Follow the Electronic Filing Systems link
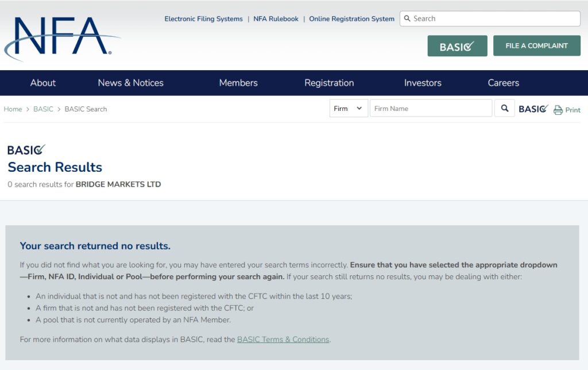 pyautogui.click(x=203, y=19)
